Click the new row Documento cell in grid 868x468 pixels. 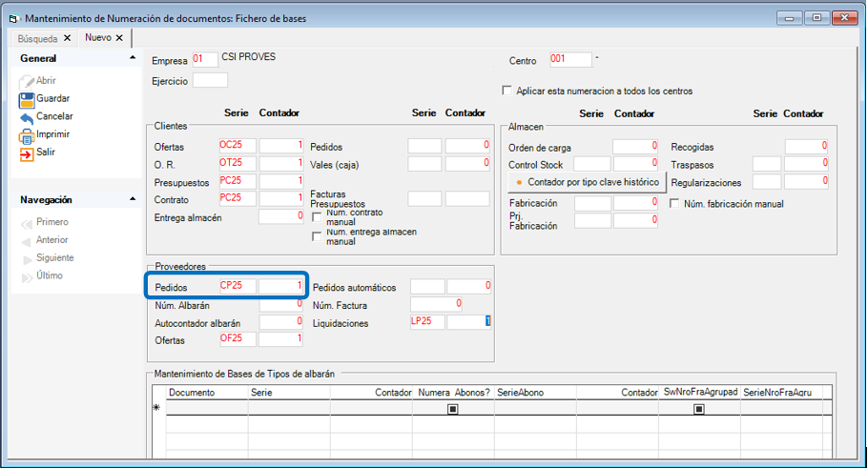(206, 408)
